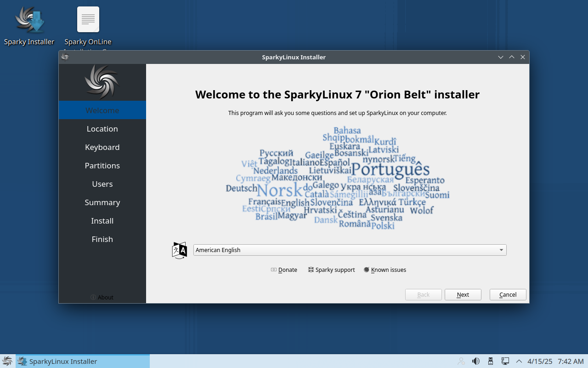Click the SparkyLinux Installer taskbar entry
Screen dimensions: 588x368
[83, 361]
